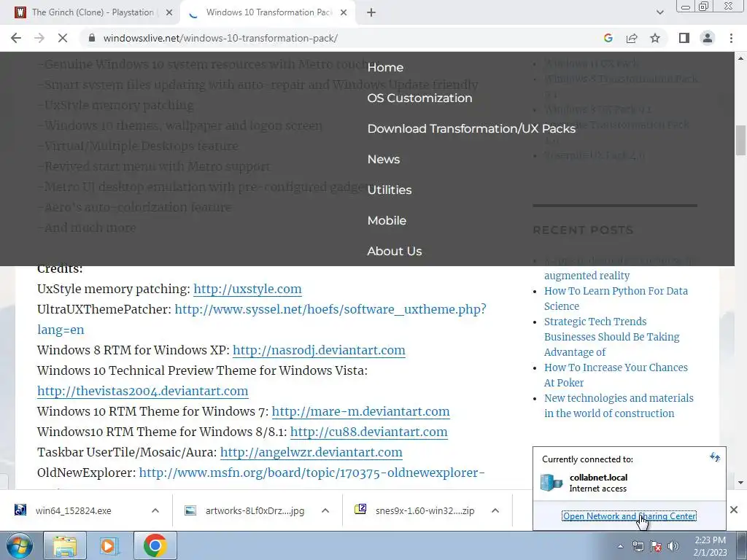This screenshot has height=560, width=747.
Task: Open Windows Explorer from taskbar
Action: pos(65,545)
